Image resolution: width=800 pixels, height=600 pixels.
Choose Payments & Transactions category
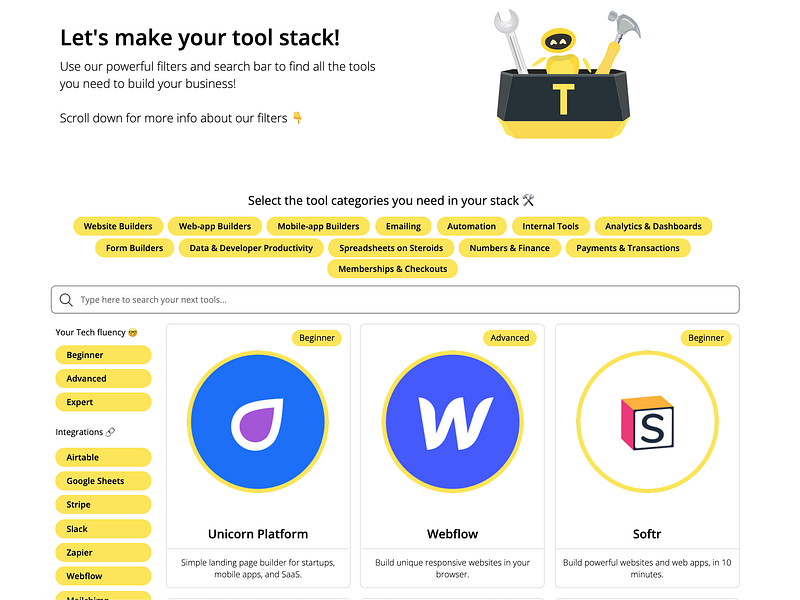coord(628,248)
